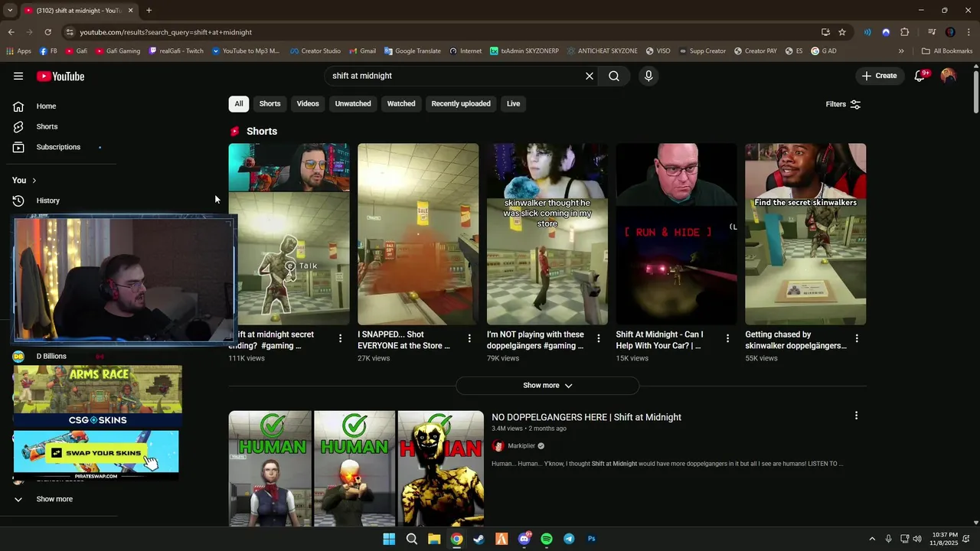Select the Watched filter chip
Image resolution: width=980 pixels, height=551 pixels.
(x=401, y=103)
